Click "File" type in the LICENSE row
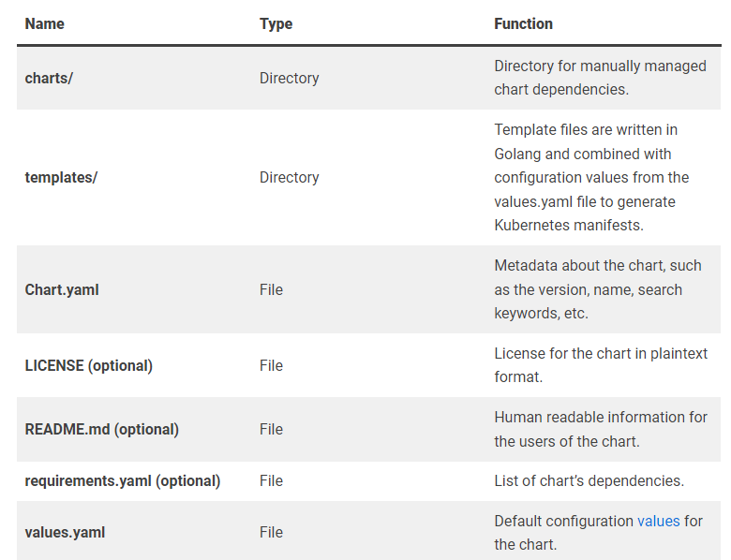The image size is (731, 560). pos(271,365)
